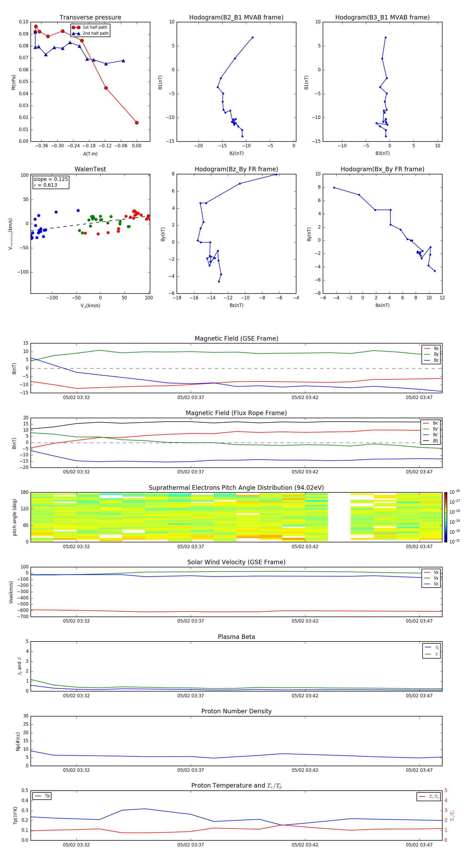Select the |B| legend entry in Flux Rope panel
The width and height of the screenshot is (473, 868).
(x=431, y=441)
